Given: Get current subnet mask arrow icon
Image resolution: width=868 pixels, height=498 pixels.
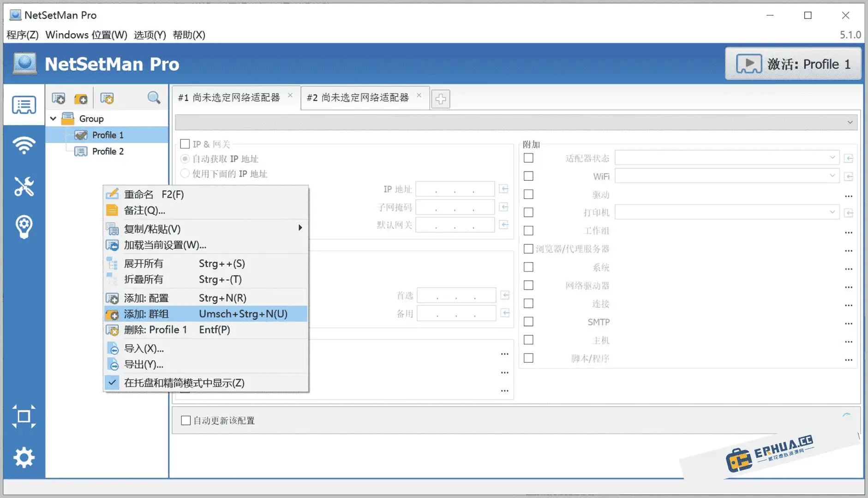Looking at the screenshot, I should point(504,207).
